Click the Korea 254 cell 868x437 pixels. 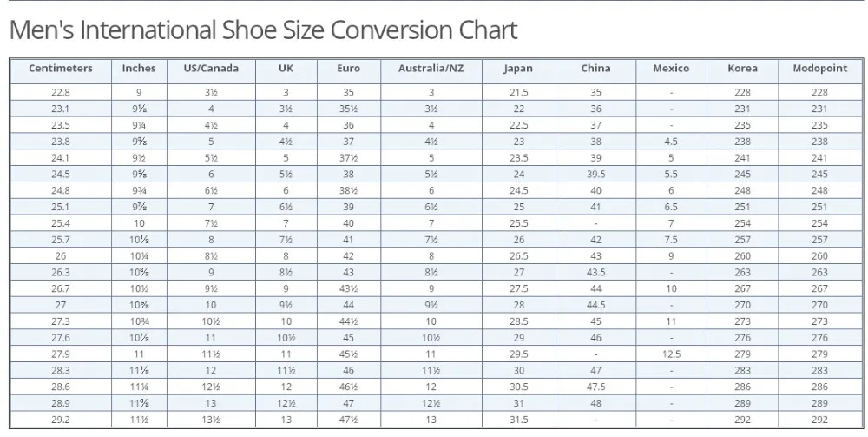[742, 223]
